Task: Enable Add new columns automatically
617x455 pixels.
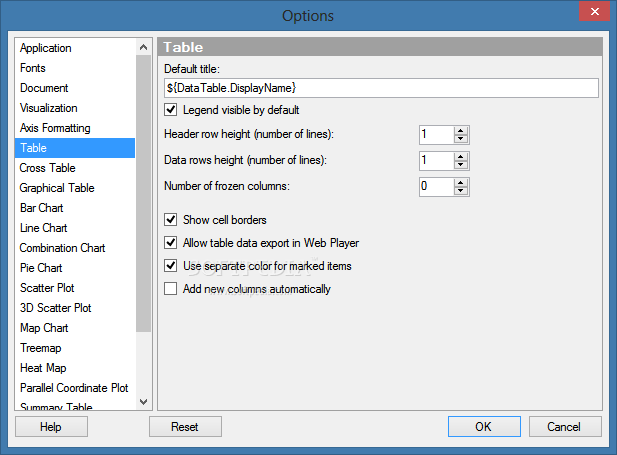Action: tap(170, 289)
